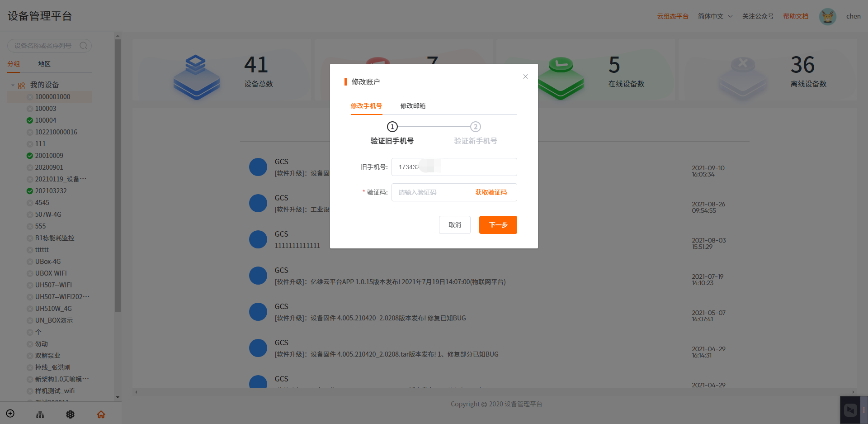Select the 修改手机号 tab
868x424 pixels.
366,105
